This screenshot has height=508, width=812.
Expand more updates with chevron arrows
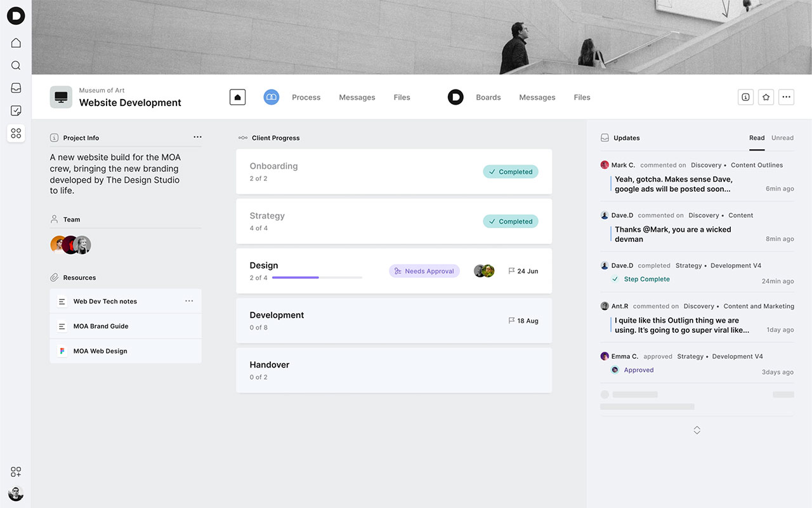(697, 430)
